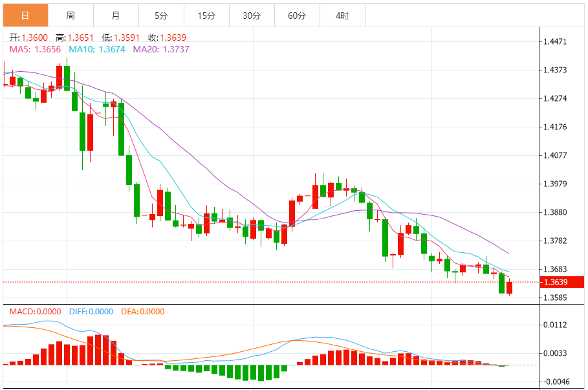Click the open price value 开:1.3600
Image resolution: width=588 pixels, height=390 pixels.
click(28, 38)
